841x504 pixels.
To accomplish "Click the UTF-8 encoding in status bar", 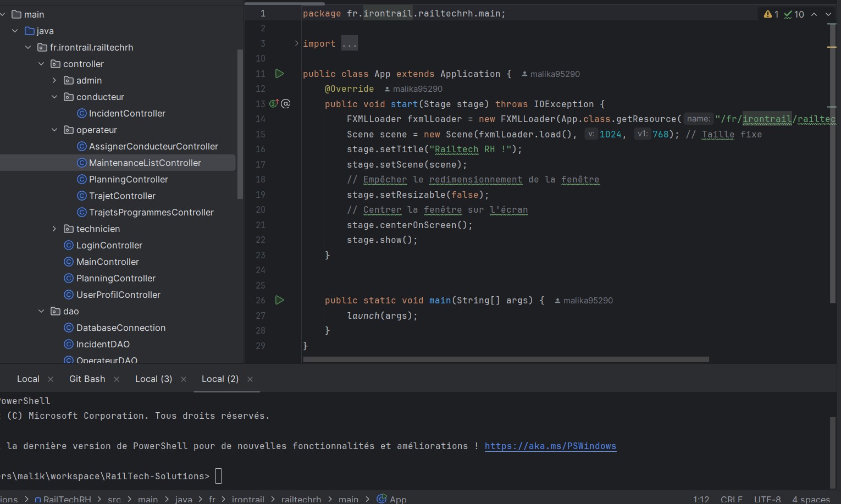I will (767, 499).
